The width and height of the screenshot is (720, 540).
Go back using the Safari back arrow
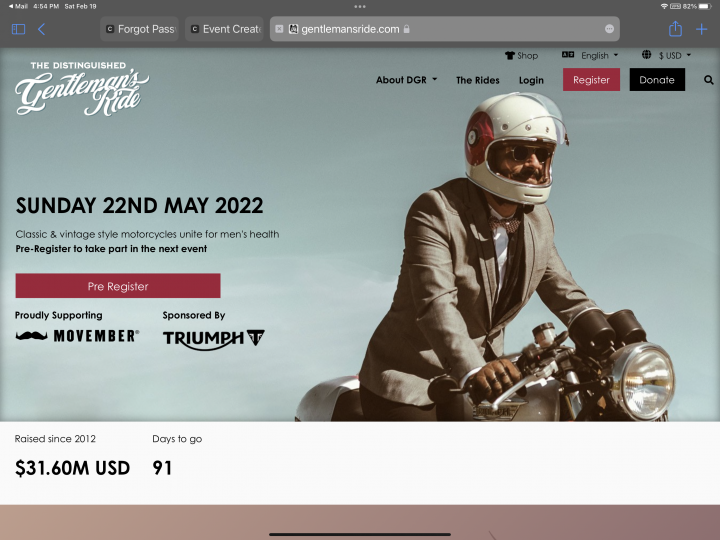click(41, 29)
